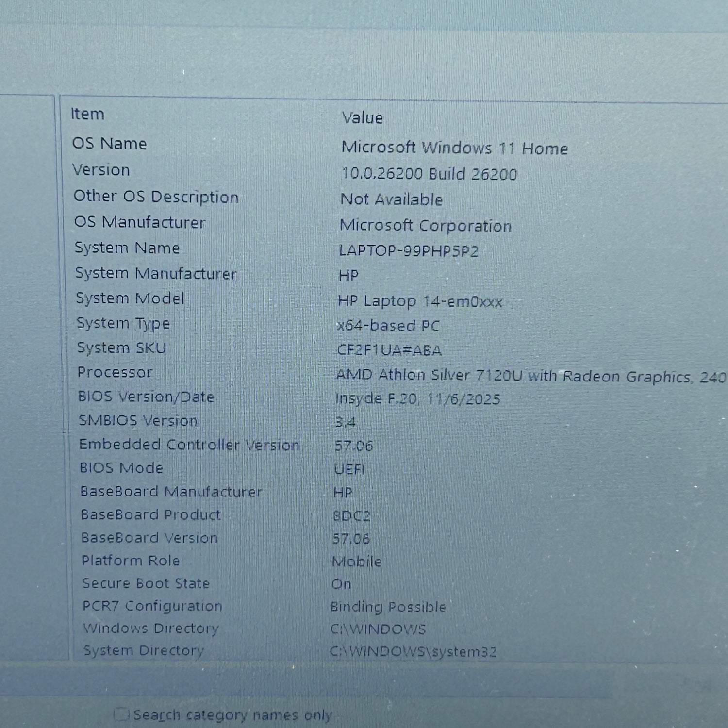The height and width of the screenshot is (728, 728).
Task: Select the Processor row
Action: pos(115,372)
